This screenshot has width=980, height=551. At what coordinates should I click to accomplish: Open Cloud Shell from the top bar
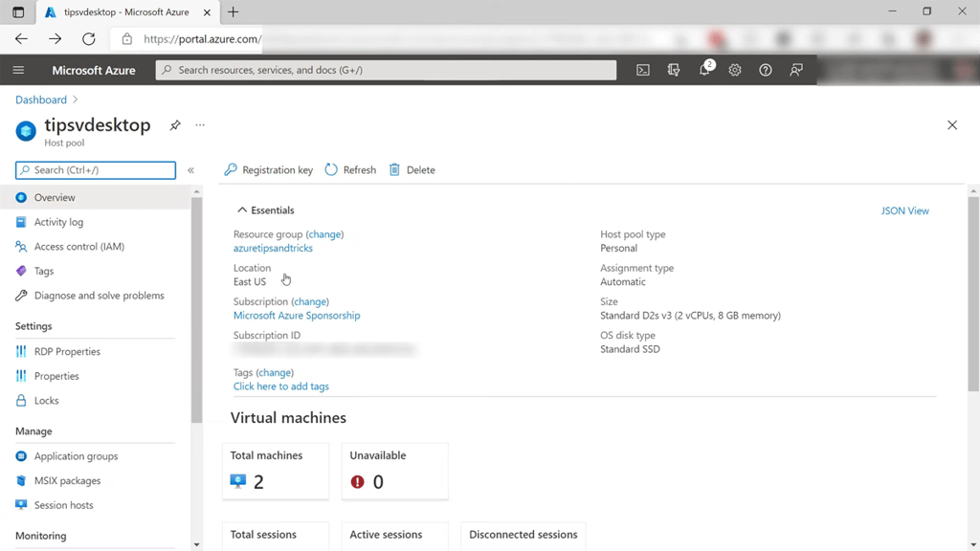642,69
